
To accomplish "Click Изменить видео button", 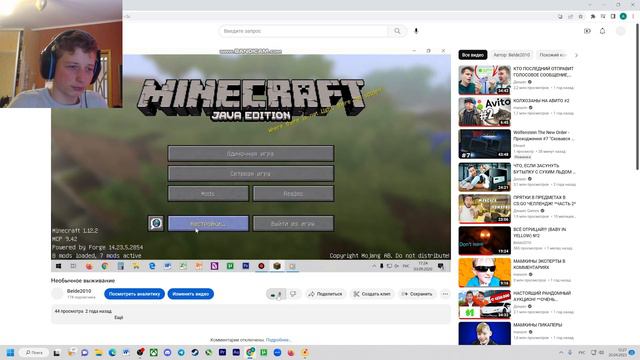I will tap(191, 294).
